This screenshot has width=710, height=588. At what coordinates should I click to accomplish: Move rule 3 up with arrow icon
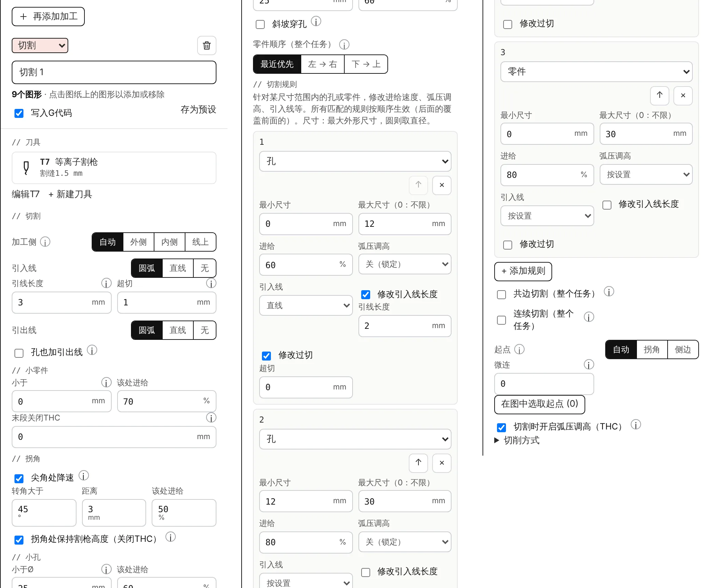point(660,95)
